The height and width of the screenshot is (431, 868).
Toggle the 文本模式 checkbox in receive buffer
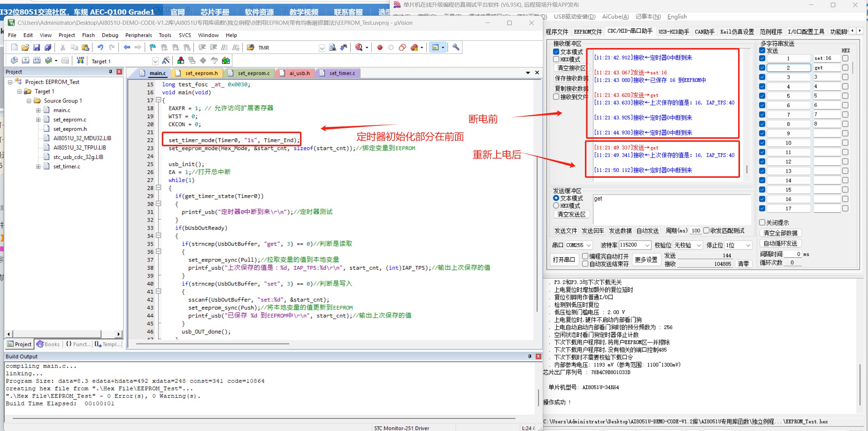click(556, 52)
